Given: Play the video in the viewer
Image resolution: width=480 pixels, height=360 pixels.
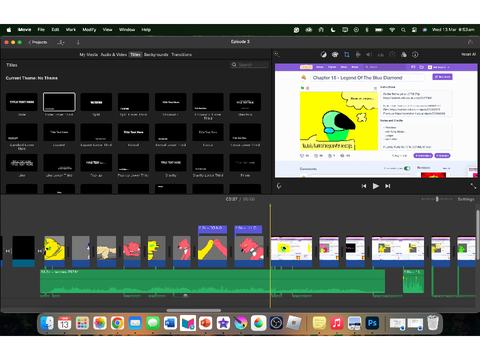Looking at the screenshot, I should (376, 186).
